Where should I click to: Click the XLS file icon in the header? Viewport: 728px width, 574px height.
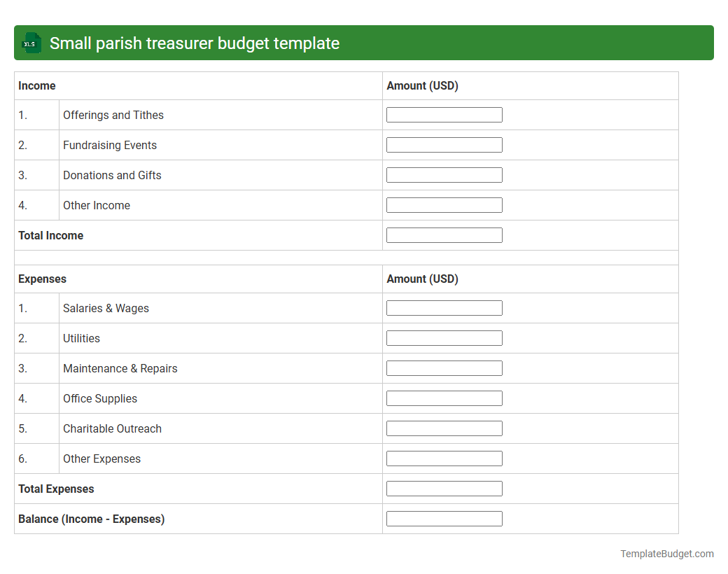tap(31, 43)
